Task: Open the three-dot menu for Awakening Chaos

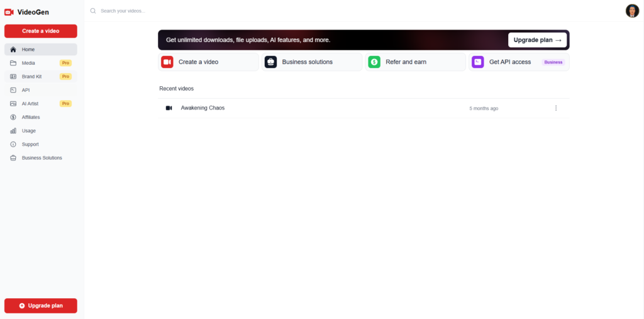Action: coord(556,108)
